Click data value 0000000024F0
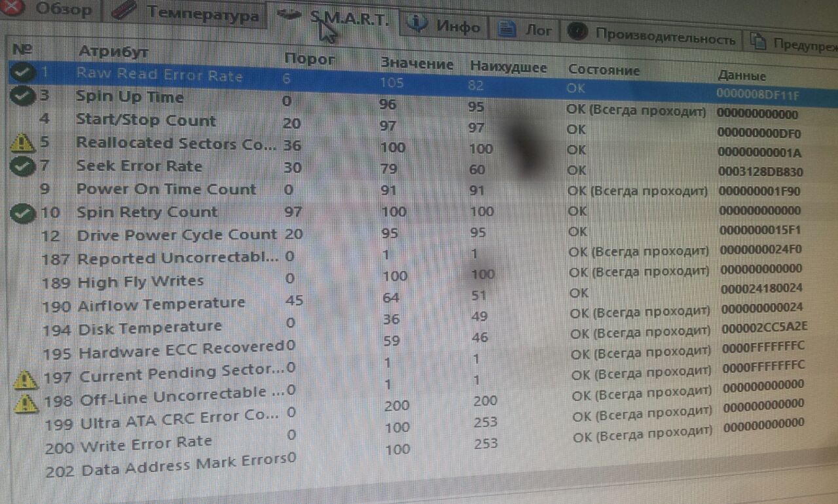Viewport: 838px width, 504px height. (761, 249)
